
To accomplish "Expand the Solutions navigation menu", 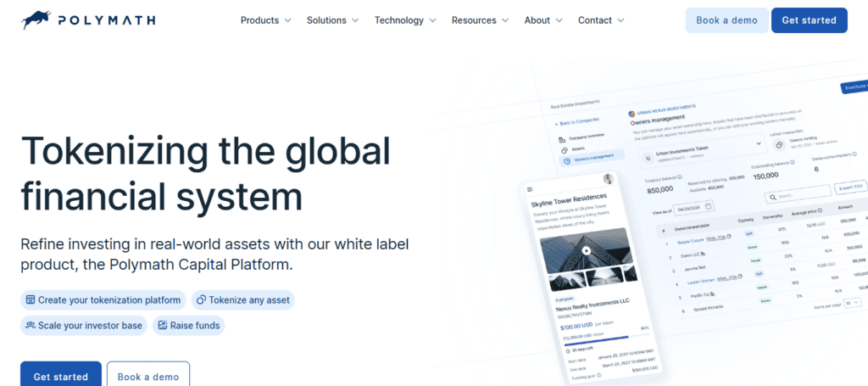I will (x=332, y=20).
